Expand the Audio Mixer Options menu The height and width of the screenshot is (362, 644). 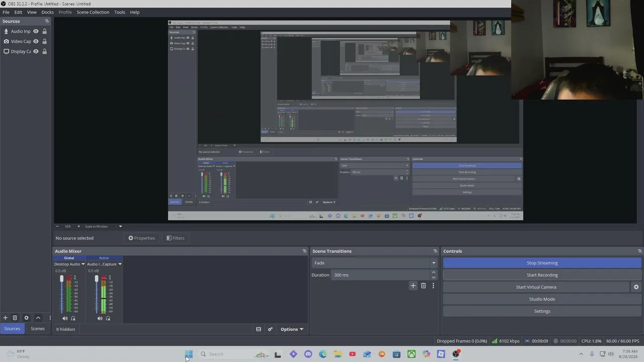pos(292,329)
